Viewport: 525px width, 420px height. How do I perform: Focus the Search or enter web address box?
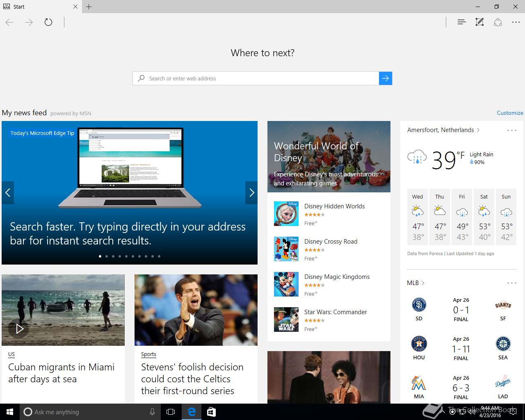pyautogui.click(x=256, y=78)
